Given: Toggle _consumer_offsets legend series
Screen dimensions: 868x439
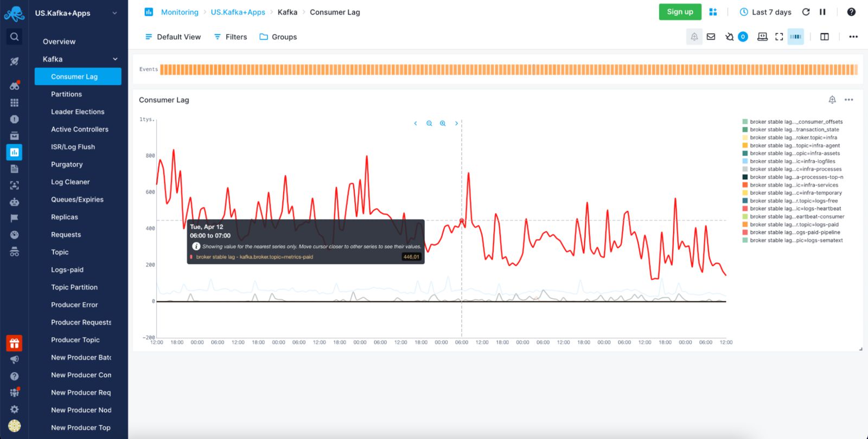Looking at the screenshot, I should click(x=792, y=122).
